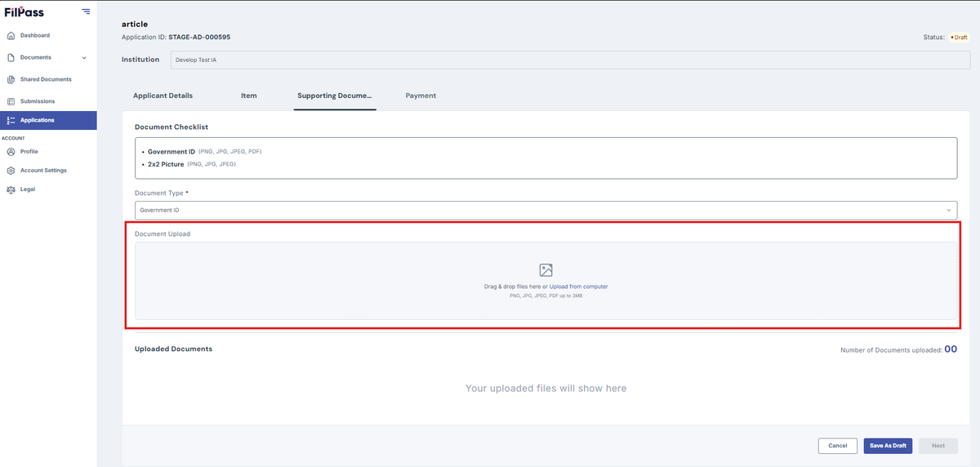Open the Profile user icon

[x=11, y=152]
